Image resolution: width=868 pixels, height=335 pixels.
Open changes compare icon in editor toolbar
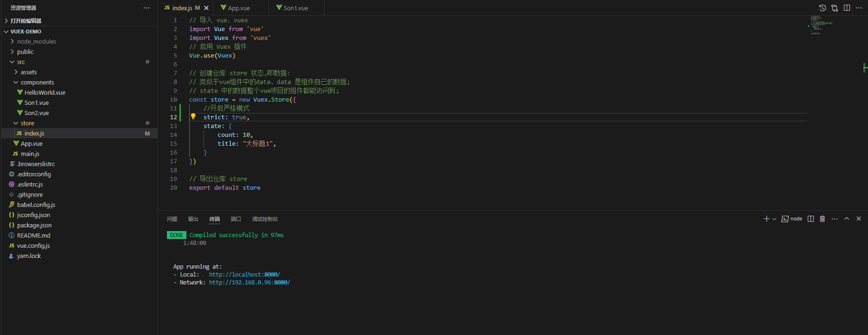pyautogui.click(x=835, y=8)
